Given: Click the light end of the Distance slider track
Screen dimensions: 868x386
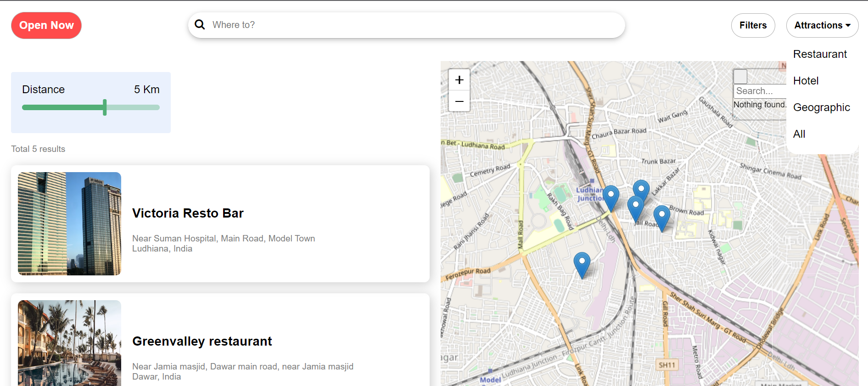Looking at the screenshot, I should point(133,107).
